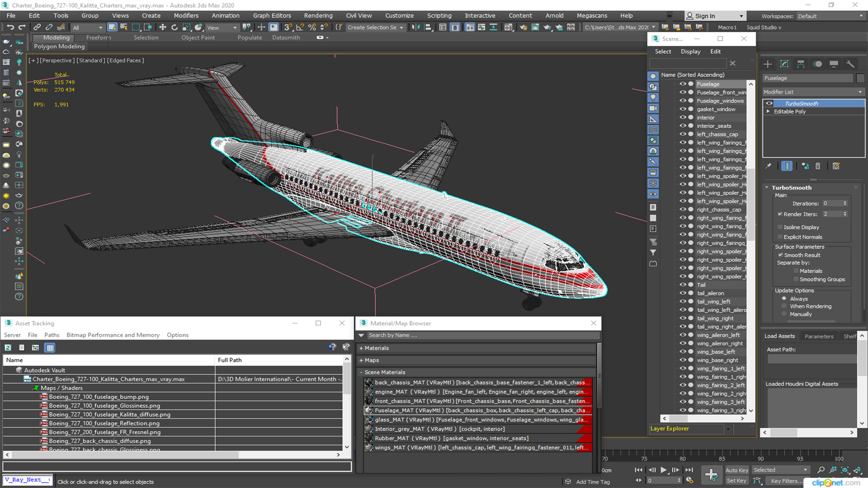
Task: Hide the interior_seats object with eye icon
Action: click(x=683, y=126)
